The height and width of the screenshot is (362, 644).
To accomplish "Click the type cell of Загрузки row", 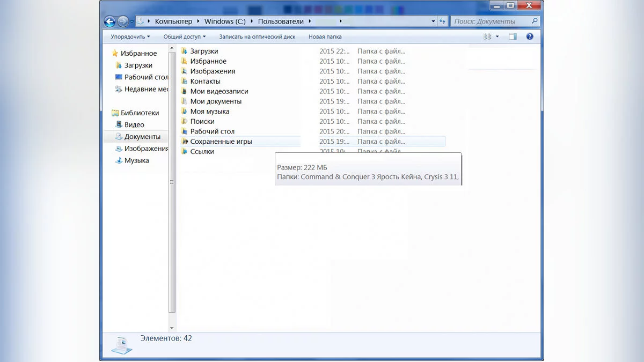I will [x=381, y=51].
